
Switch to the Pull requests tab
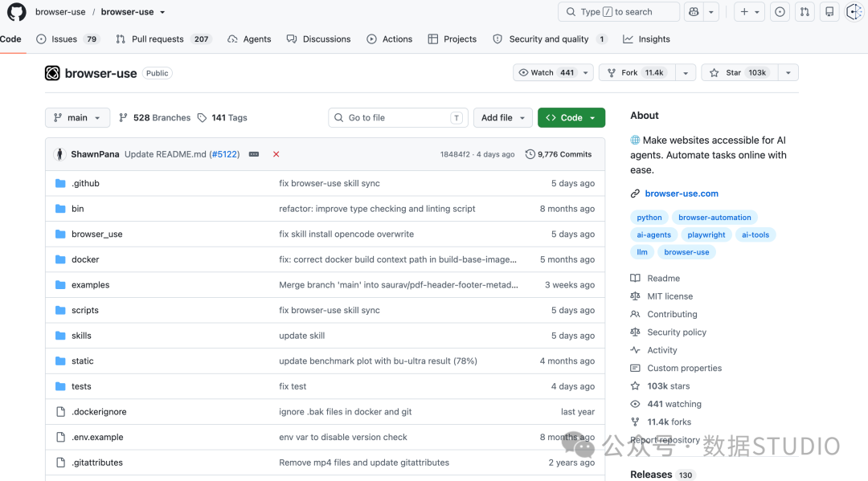pos(163,39)
